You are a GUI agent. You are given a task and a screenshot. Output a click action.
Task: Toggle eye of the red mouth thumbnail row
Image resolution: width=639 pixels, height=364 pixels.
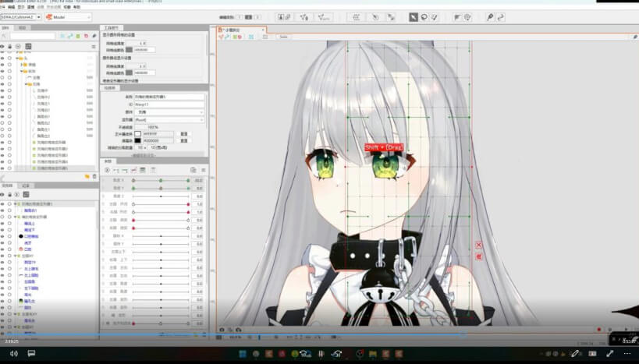2,249
